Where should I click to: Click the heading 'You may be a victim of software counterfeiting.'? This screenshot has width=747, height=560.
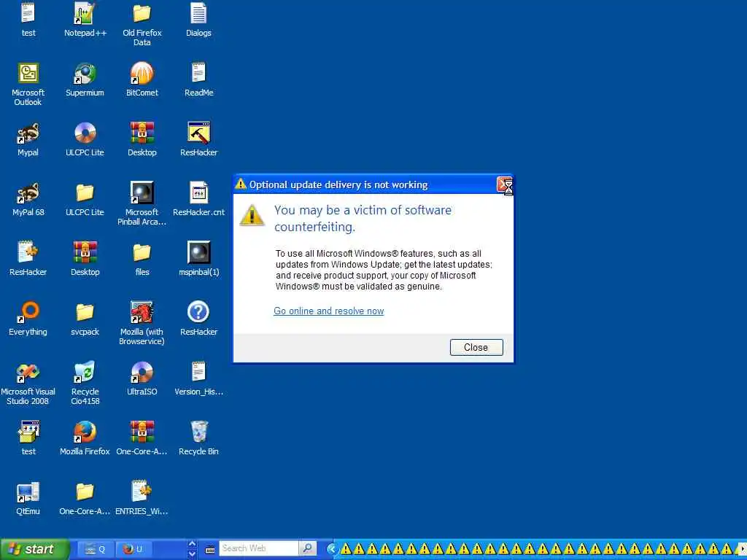[363, 219]
